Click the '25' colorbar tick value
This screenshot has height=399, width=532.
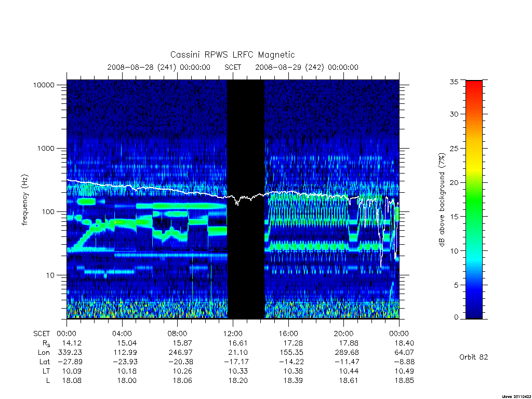pos(454,148)
